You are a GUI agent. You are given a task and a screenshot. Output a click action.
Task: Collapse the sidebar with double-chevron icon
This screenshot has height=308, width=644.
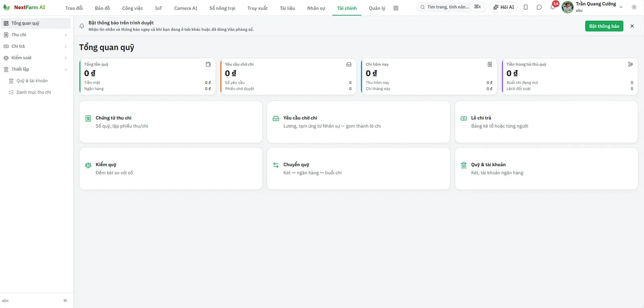(65, 301)
